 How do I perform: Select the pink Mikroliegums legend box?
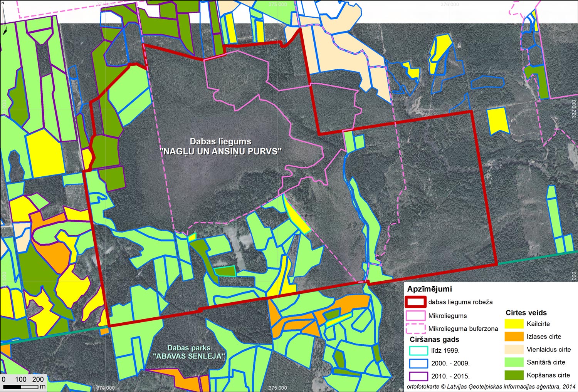415,316
